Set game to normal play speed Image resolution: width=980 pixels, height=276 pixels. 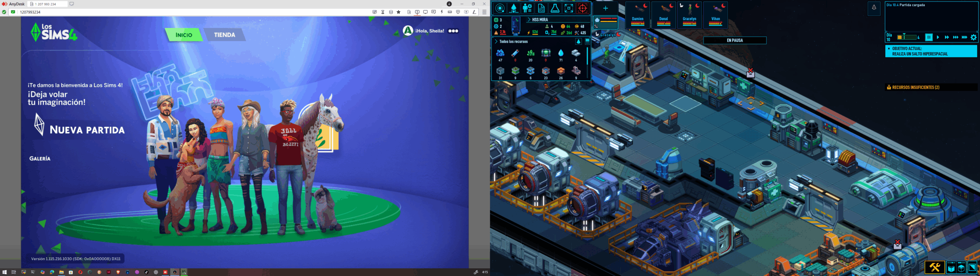(938, 37)
